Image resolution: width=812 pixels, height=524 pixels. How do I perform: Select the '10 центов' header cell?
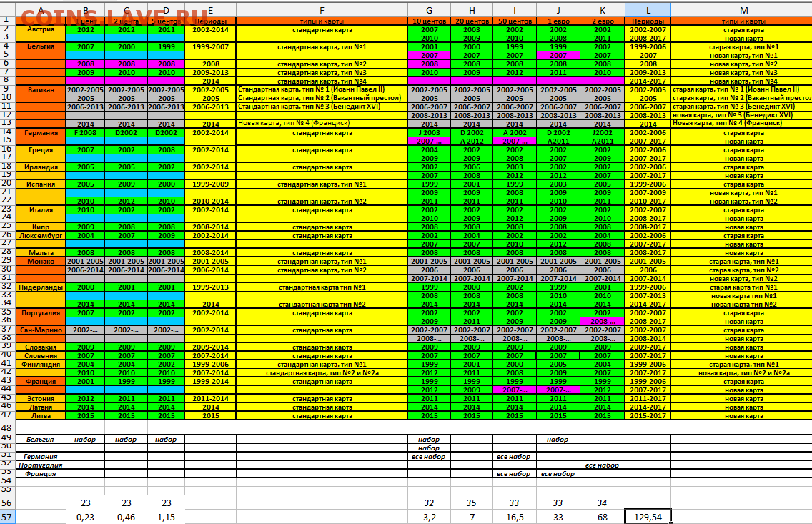click(x=430, y=21)
